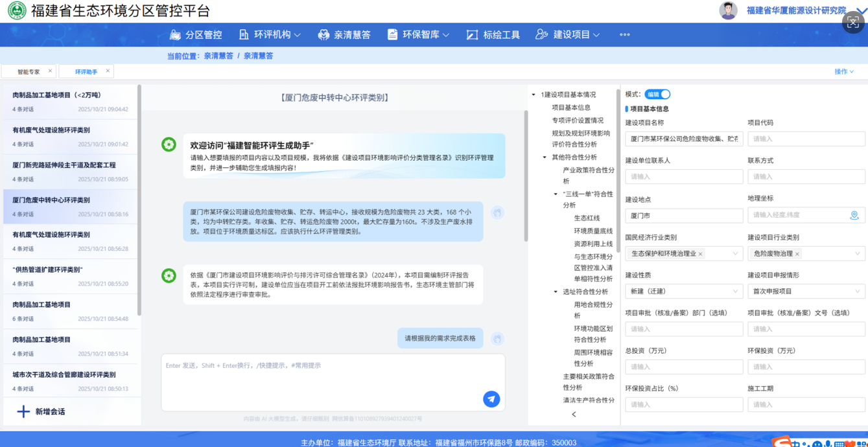Open the 建设项目申报情形 dropdown
The image size is (868, 447).
pyautogui.click(x=806, y=292)
